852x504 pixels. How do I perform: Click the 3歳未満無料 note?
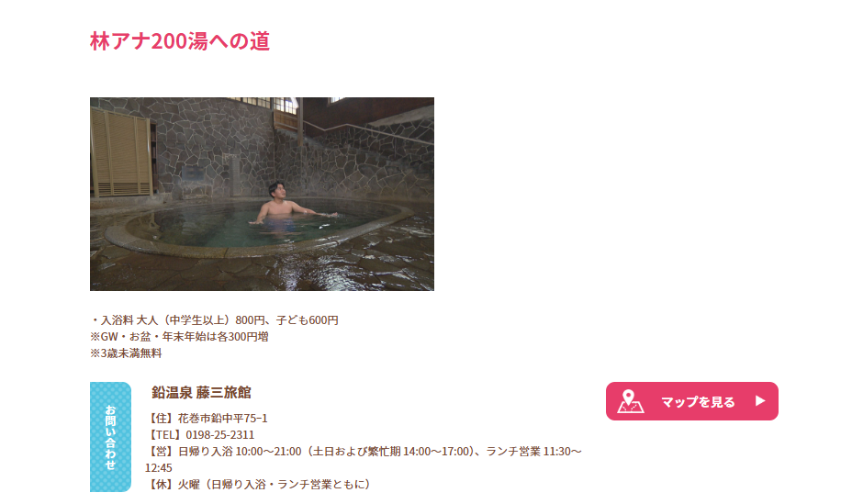pos(126,353)
